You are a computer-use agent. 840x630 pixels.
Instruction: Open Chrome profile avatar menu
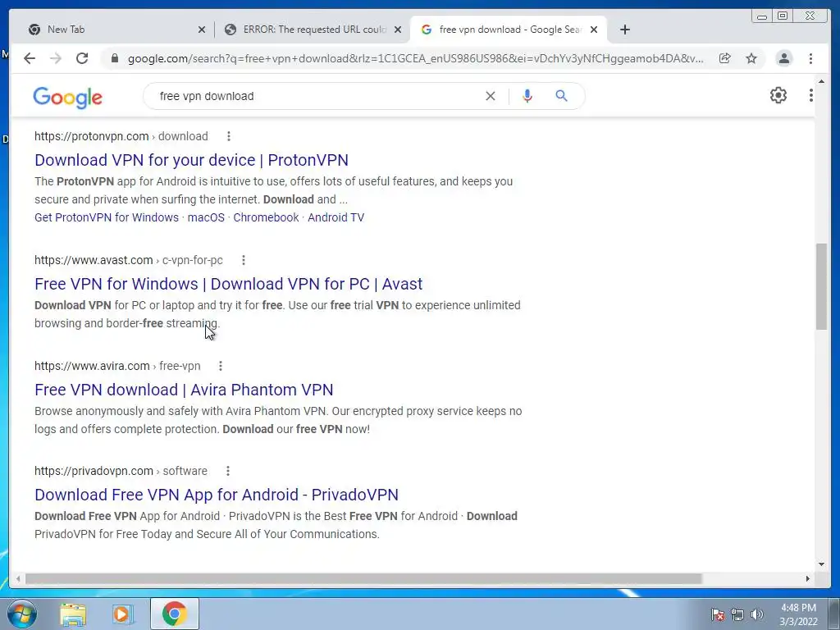[x=784, y=58]
